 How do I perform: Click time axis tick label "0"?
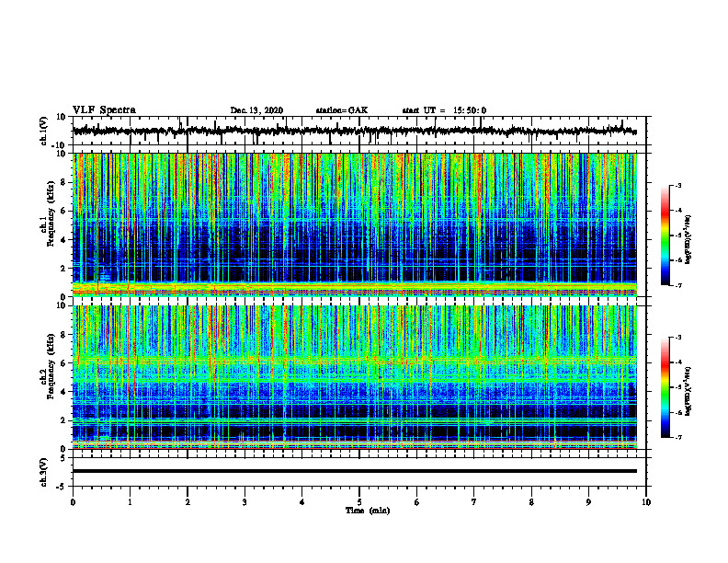point(73,502)
